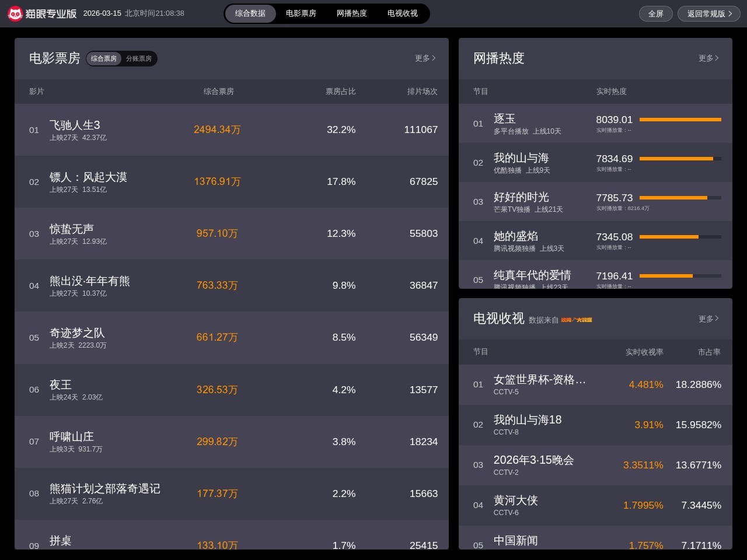Open the 网播热度 top tab
Screen dimensions: 747x560
coord(352,13)
